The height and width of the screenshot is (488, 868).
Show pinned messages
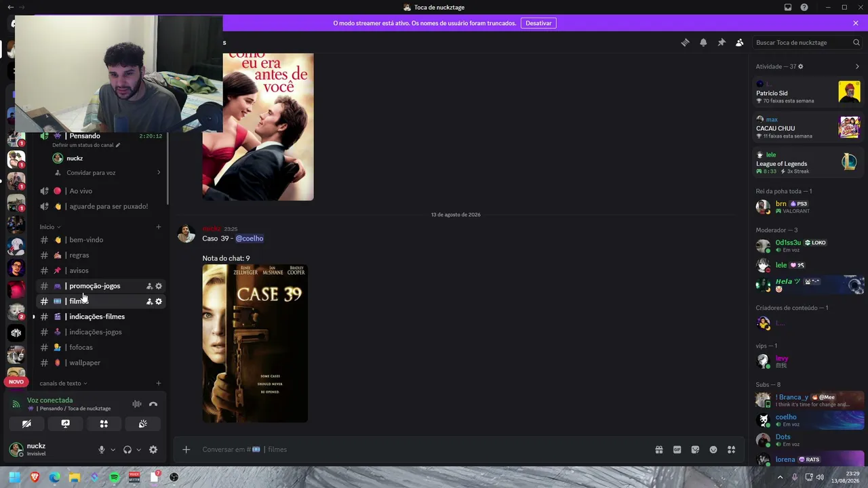click(x=722, y=42)
